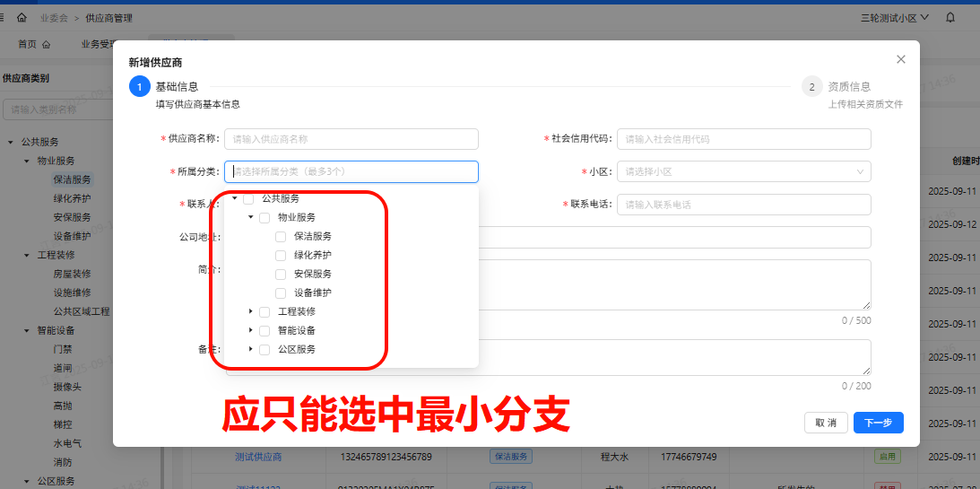Check the 公共服务 checkbox
Viewport: 980px width, 489px height.
pyautogui.click(x=248, y=199)
